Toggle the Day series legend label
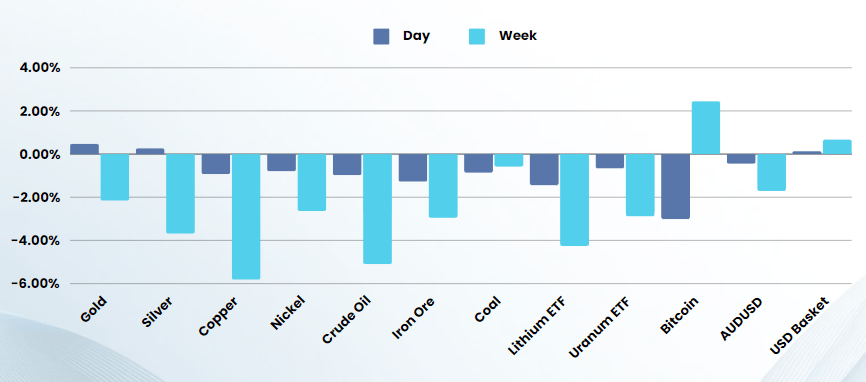 416,36
